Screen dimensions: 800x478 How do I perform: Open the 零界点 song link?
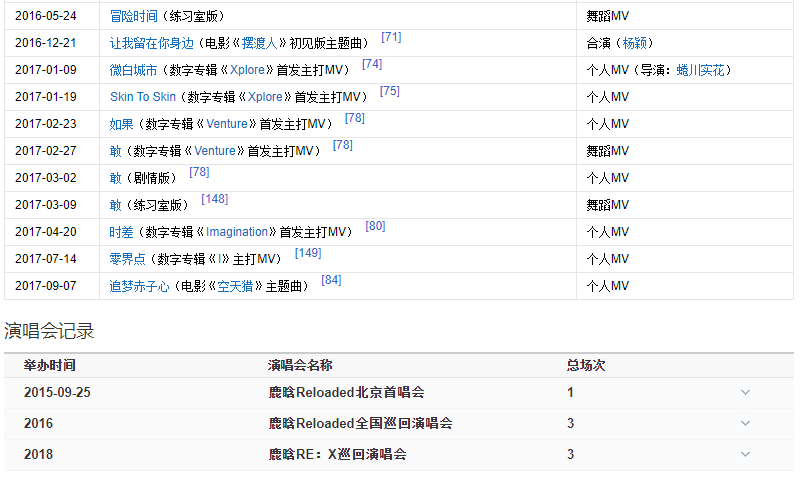[x=127, y=259]
